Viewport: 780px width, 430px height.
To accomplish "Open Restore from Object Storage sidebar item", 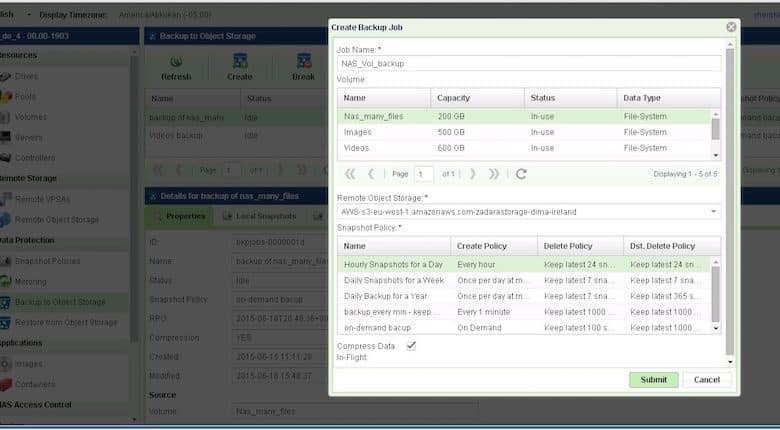I will [x=66, y=322].
